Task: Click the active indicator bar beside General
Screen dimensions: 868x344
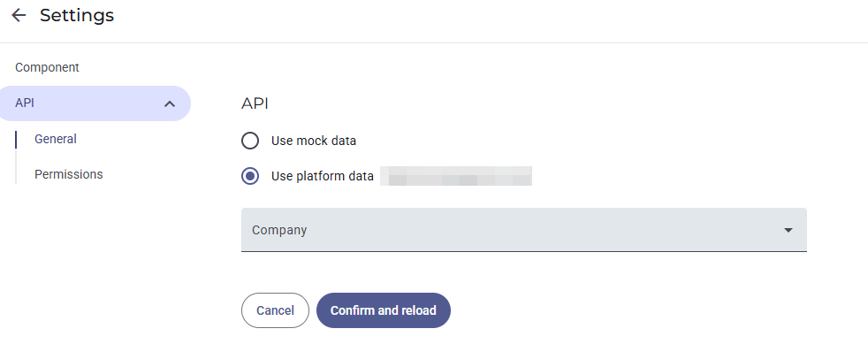Action: tap(16, 140)
